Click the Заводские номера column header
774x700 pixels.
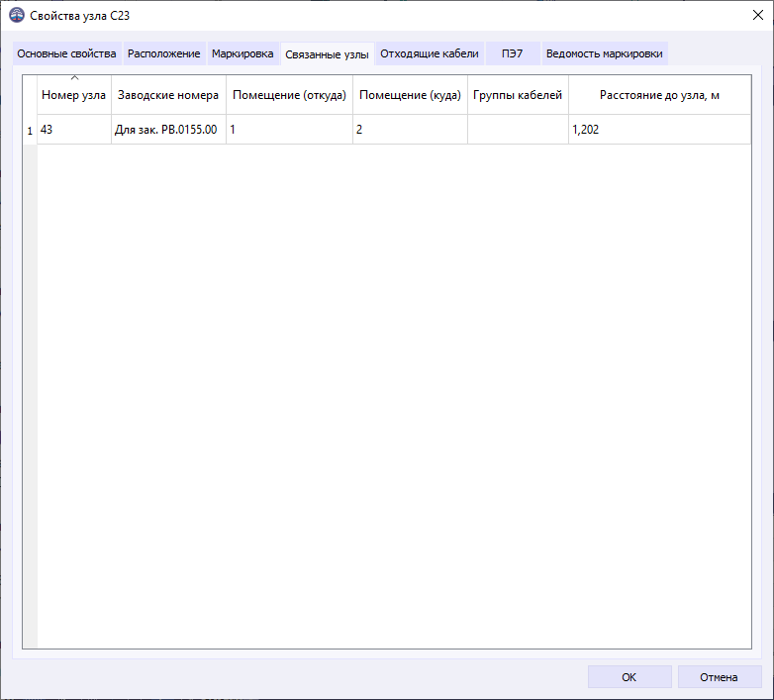pos(168,95)
